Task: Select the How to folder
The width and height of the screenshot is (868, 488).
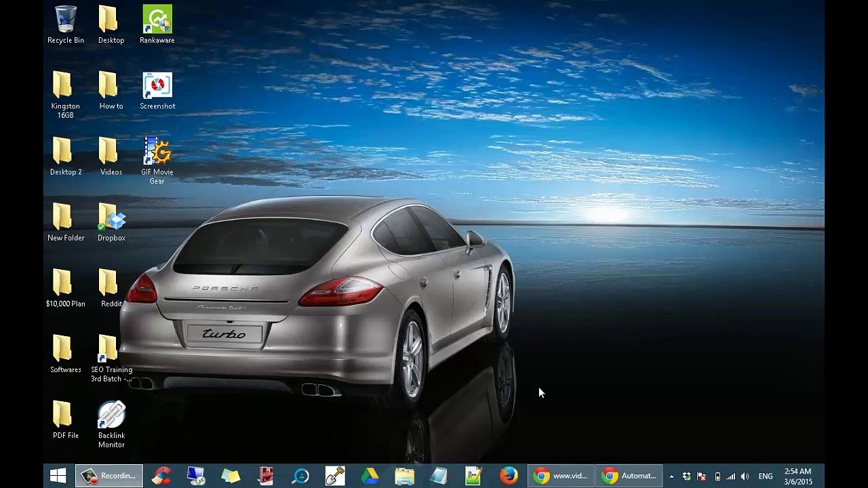Action: [x=111, y=91]
